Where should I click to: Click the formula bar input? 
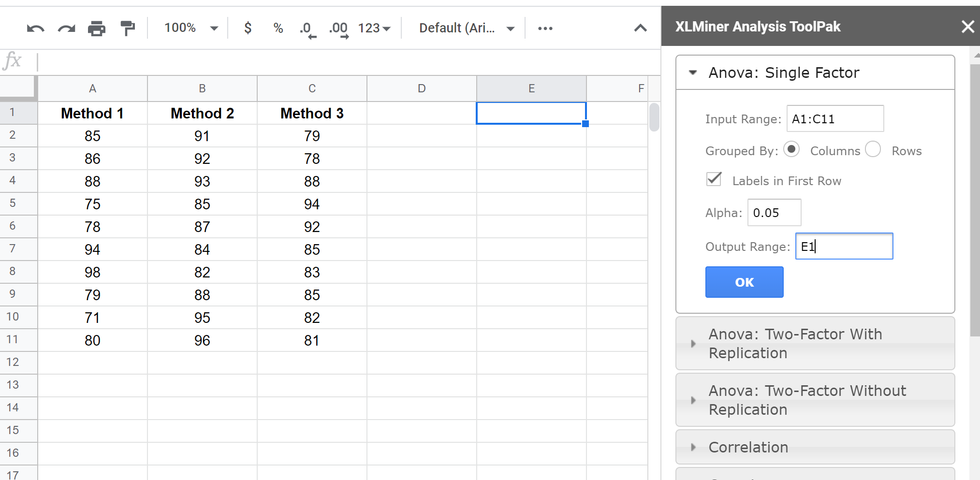[348, 62]
